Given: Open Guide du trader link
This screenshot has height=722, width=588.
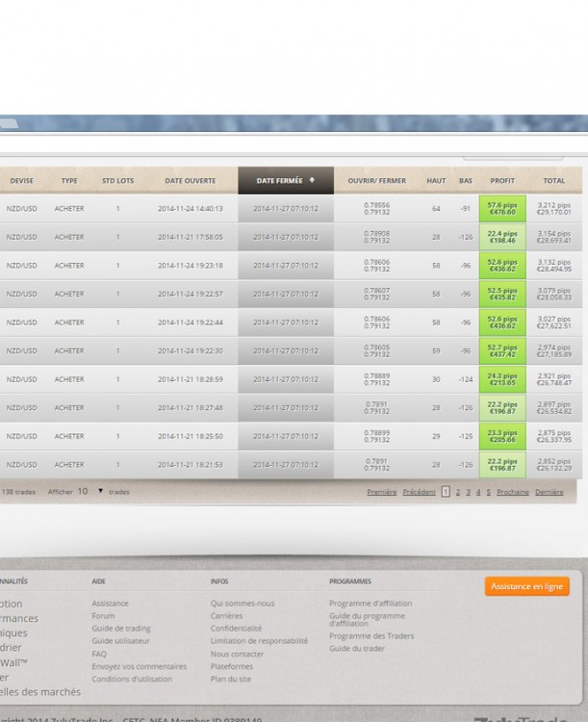Looking at the screenshot, I should click(357, 648).
